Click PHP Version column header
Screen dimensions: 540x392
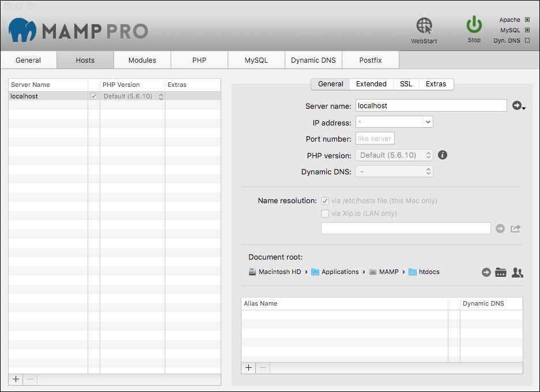click(133, 85)
